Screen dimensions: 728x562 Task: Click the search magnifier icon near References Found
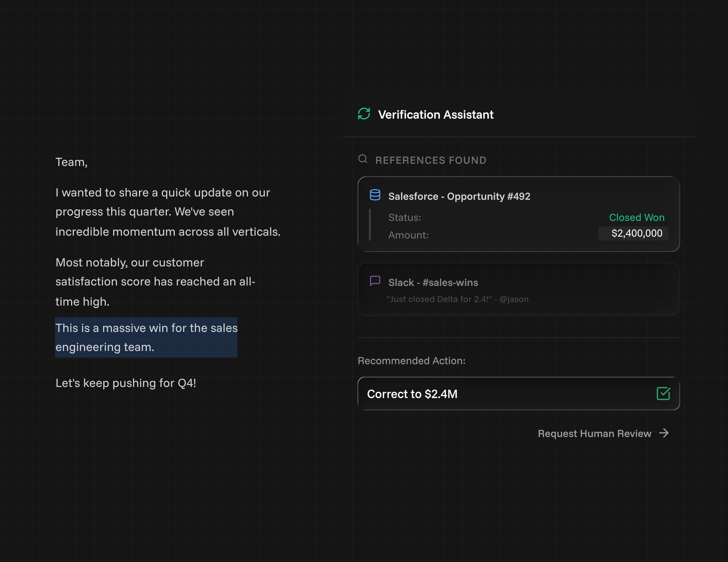pos(363,159)
